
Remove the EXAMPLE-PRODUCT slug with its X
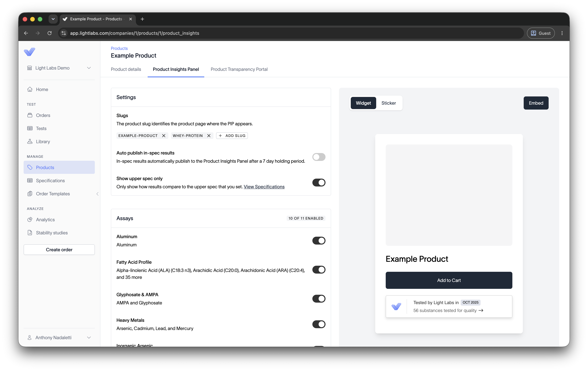point(164,136)
